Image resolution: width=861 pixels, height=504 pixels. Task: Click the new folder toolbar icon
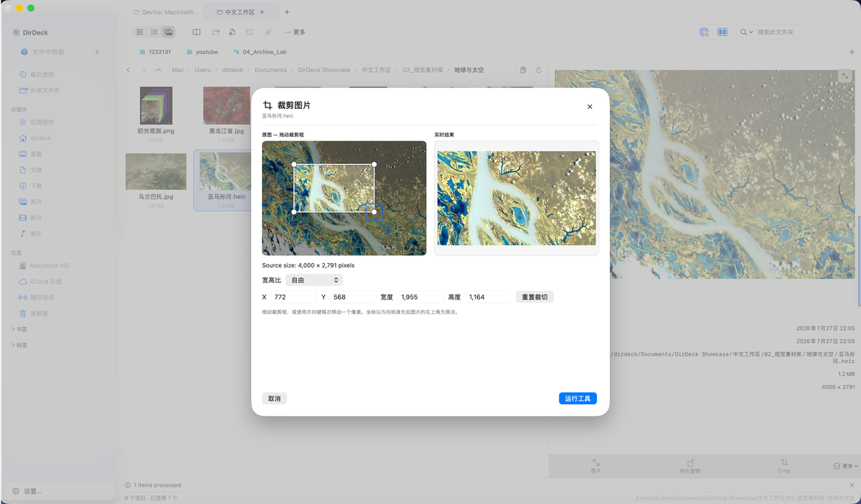pyautogui.click(x=215, y=32)
